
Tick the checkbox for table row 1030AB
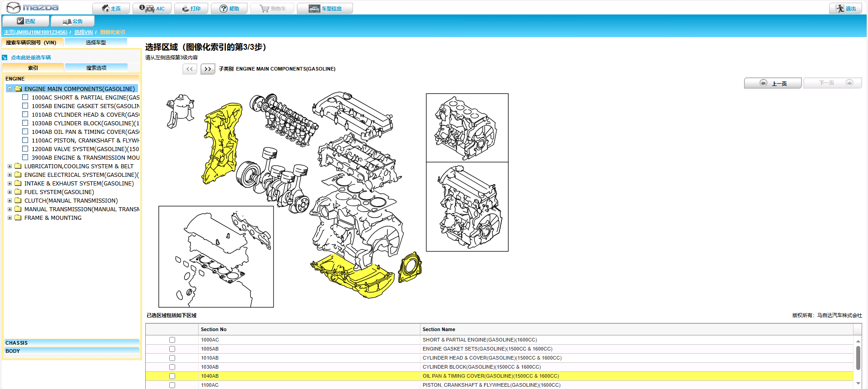click(x=172, y=367)
